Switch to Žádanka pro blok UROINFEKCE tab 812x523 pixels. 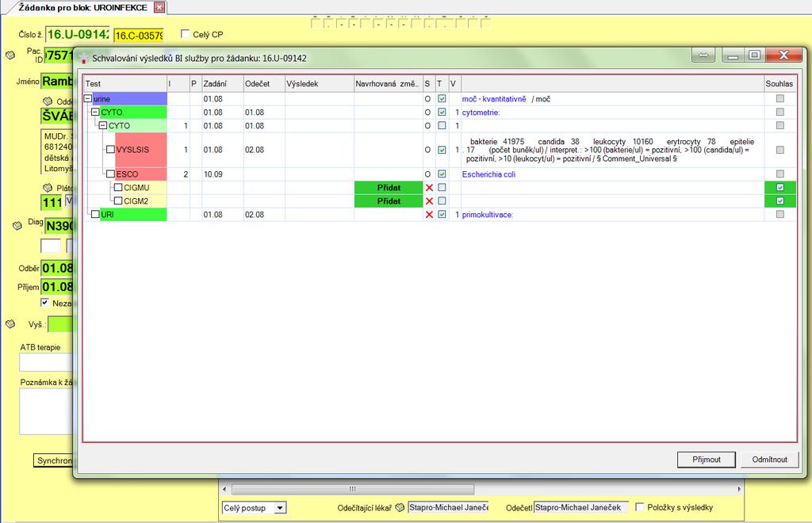coord(82,7)
